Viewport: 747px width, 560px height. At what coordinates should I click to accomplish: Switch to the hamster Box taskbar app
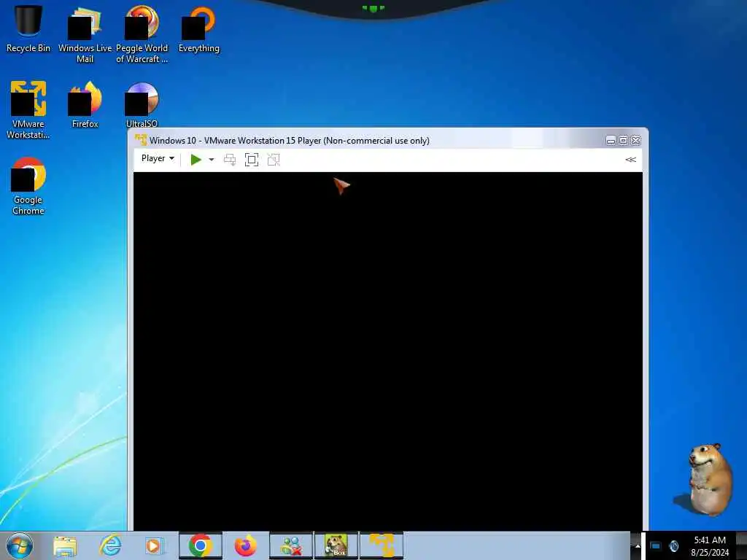[336, 545]
